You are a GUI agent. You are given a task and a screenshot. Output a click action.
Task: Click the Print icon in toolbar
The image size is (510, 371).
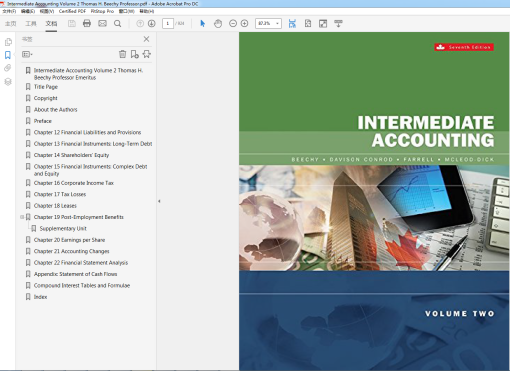(x=87, y=23)
